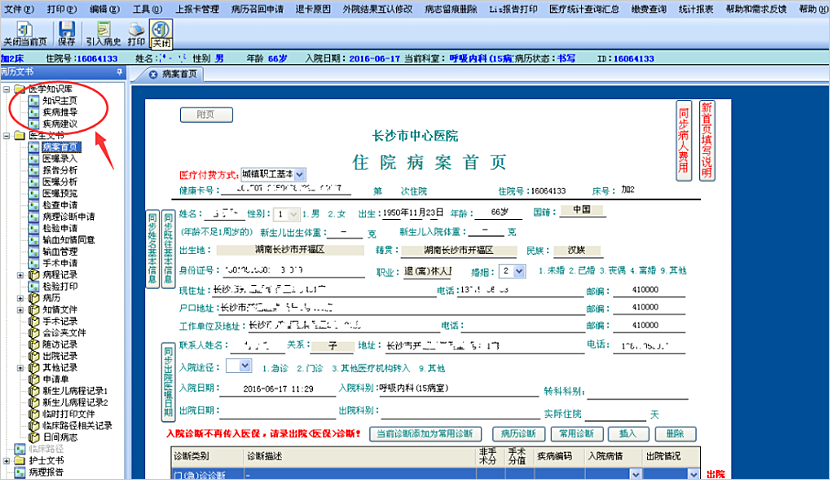Open the 统计报表 menu
The image size is (830, 480).
[x=696, y=9]
